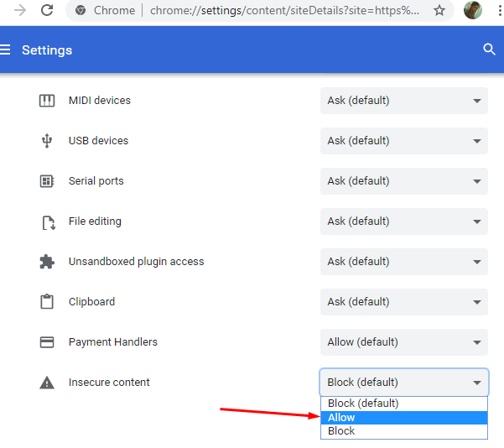Choose Block option in the open list

coord(403,431)
